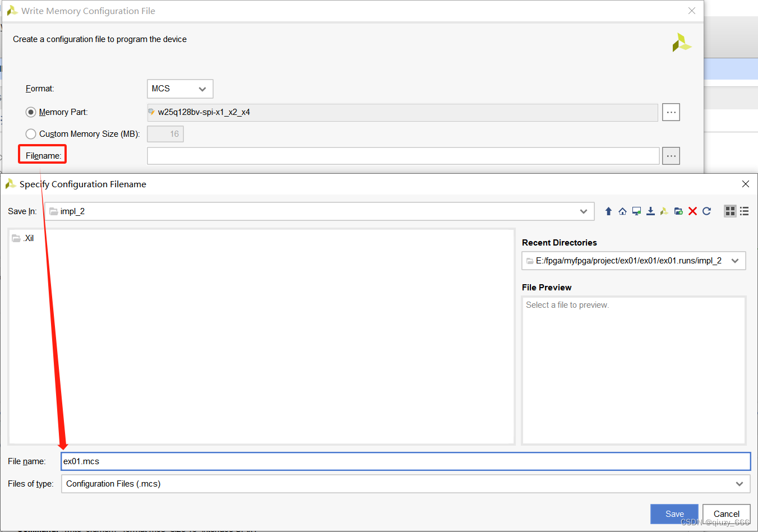Switch to icon grid view
Screen dimensions: 758x532
[x=730, y=211]
